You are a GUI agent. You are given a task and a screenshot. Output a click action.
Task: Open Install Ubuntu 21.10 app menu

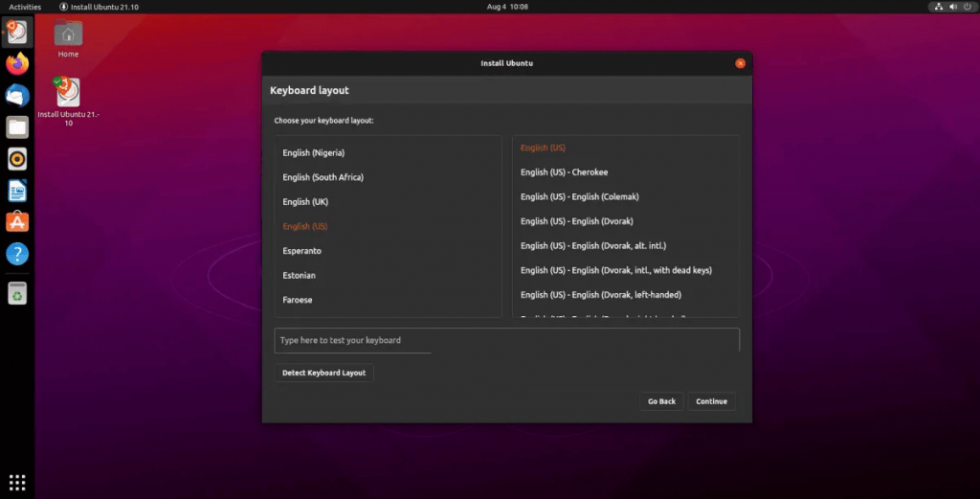point(99,7)
